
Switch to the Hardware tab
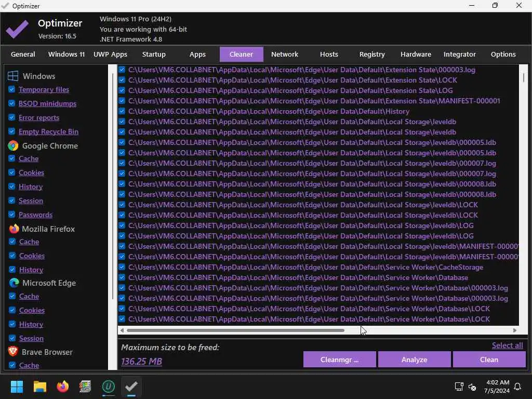(416, 54)
